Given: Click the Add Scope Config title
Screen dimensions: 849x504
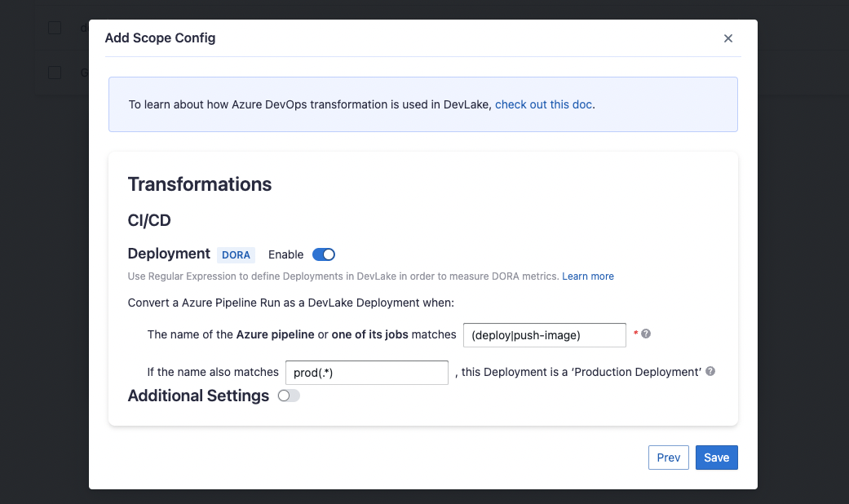Looking at the screenshot, I should click(x=160, y=38).
